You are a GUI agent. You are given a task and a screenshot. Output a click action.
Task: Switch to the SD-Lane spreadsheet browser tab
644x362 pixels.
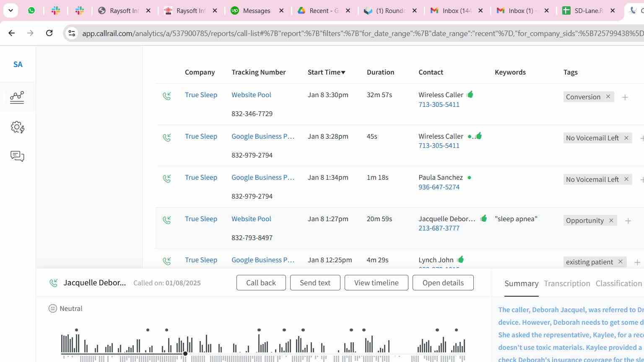pyautogui.click(x=589, y=10)
